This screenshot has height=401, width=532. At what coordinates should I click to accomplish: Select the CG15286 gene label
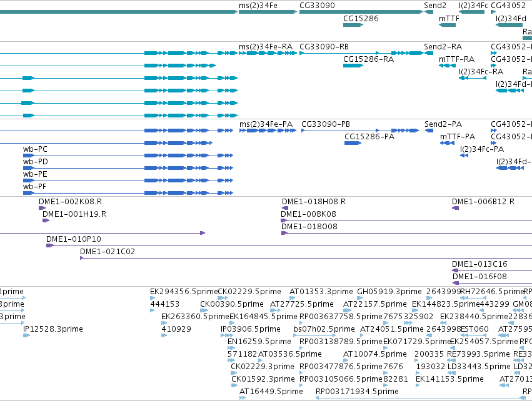361,18
